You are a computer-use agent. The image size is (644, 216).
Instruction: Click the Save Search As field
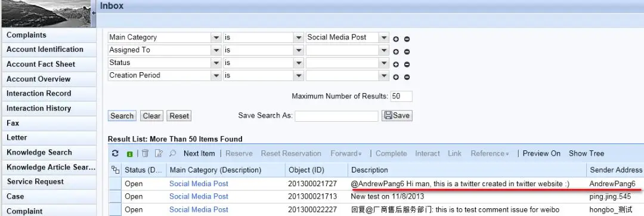tap(336, 116)
